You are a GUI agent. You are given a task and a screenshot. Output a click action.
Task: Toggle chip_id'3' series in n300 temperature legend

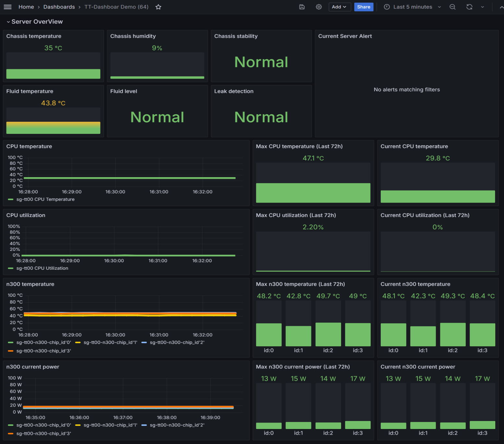43,351
